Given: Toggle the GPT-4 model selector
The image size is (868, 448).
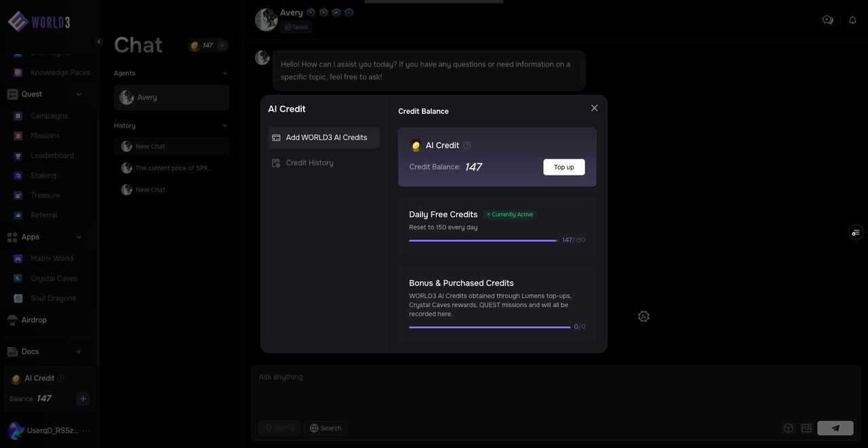Looking at the screenshot, I should click(x=279, y=428).
